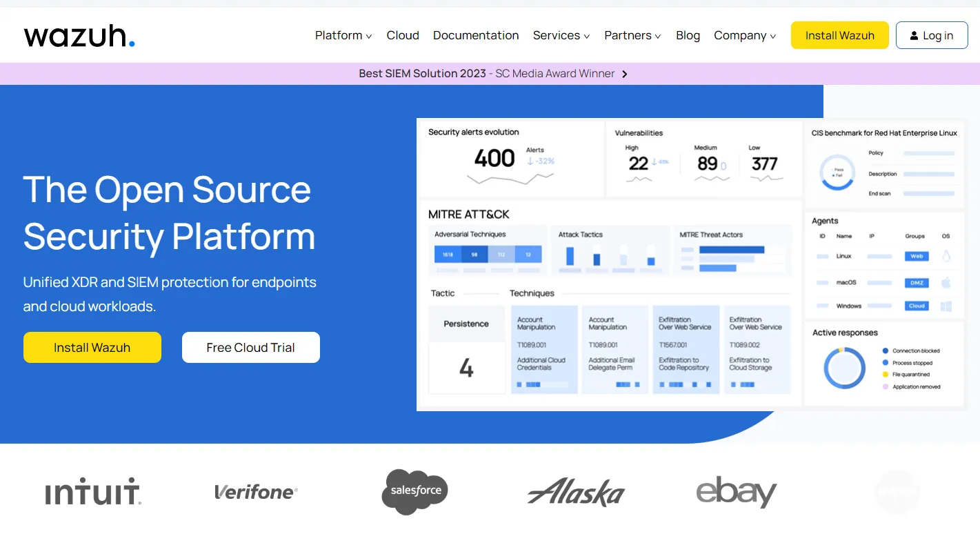
Task: Click the Active responses donut chart
Action: tap(844, 368)
